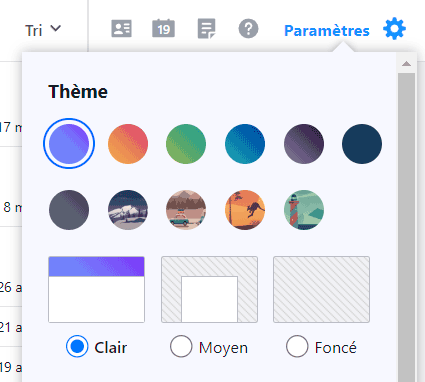Choose the snowy mountain theme
The height and width of the screenshot is (382, 425).
(x=128, y=210)
